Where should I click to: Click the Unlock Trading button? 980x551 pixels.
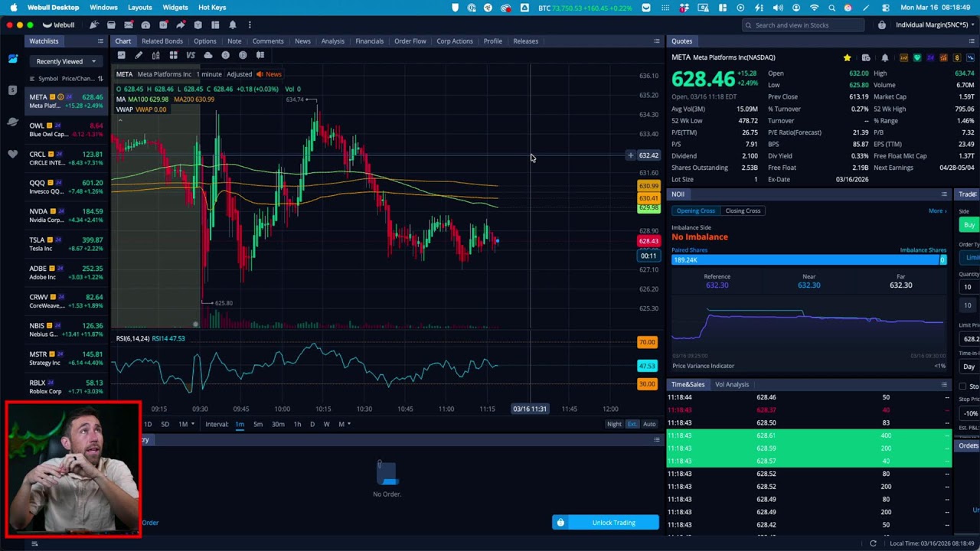[x=606, y=523]
